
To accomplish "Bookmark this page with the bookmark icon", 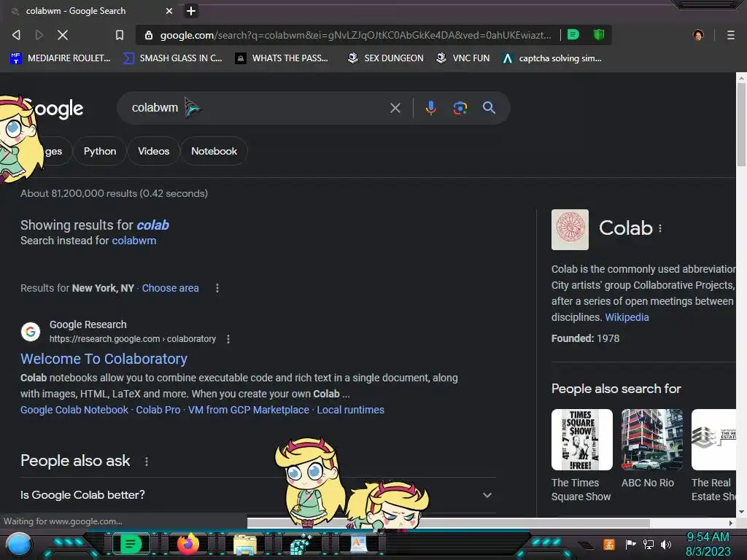I will coord(120,35).
